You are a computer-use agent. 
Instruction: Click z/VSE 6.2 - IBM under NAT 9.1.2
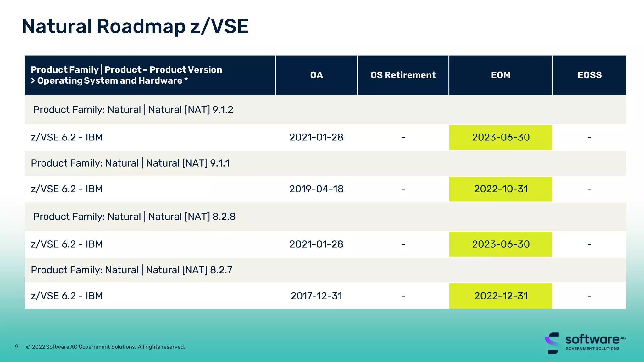tap(67, 137)
